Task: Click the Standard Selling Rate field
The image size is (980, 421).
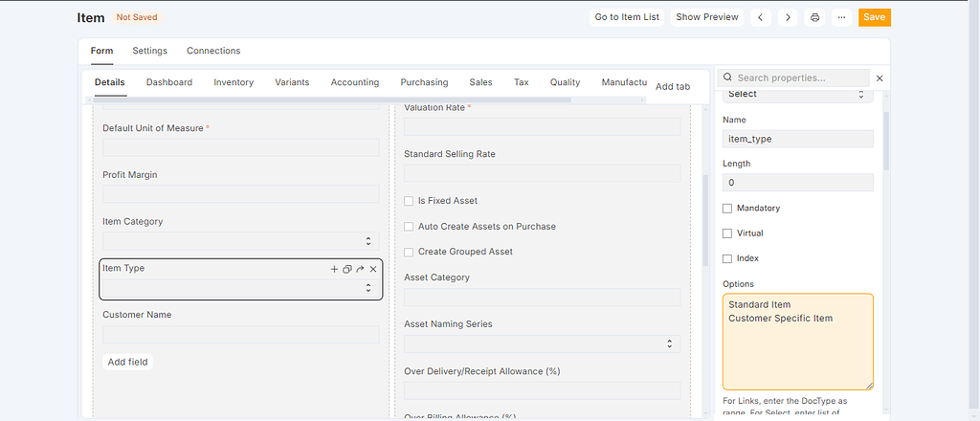Action: tap(542, 173)
